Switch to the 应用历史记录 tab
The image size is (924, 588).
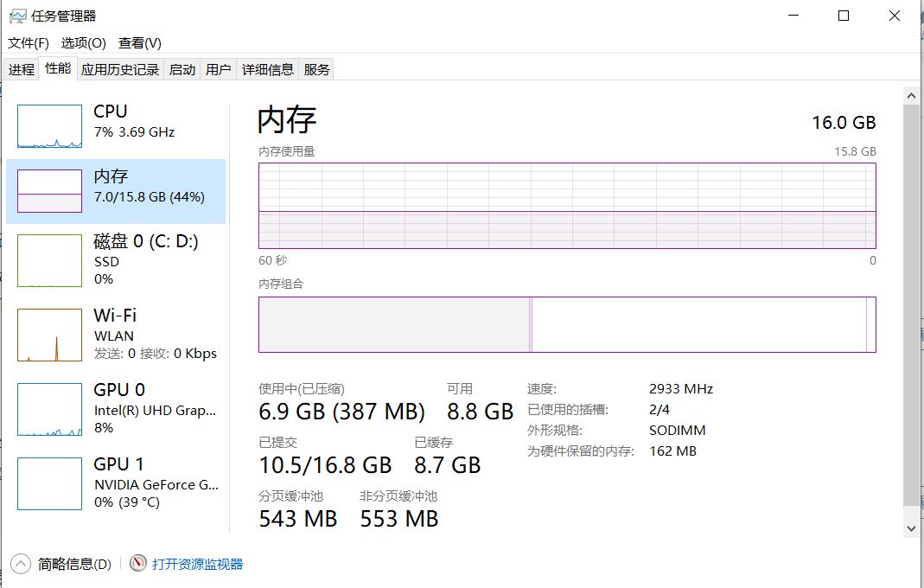coord(120,70)
